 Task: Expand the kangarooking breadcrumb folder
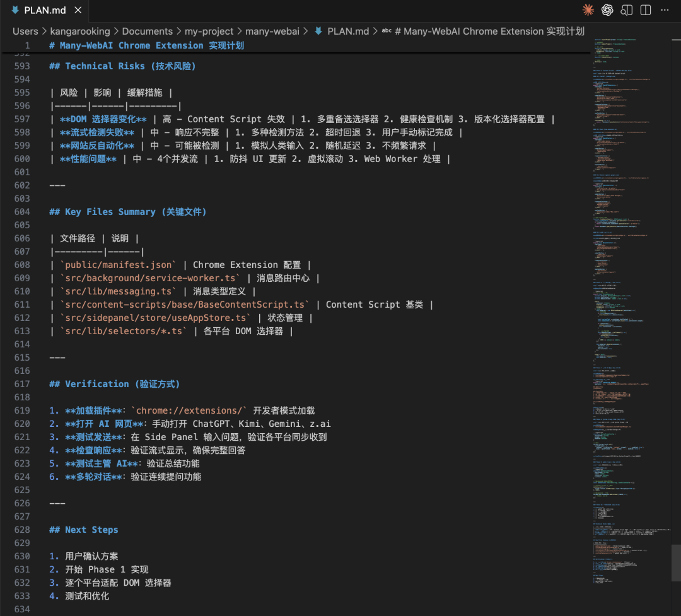[80, 32]
